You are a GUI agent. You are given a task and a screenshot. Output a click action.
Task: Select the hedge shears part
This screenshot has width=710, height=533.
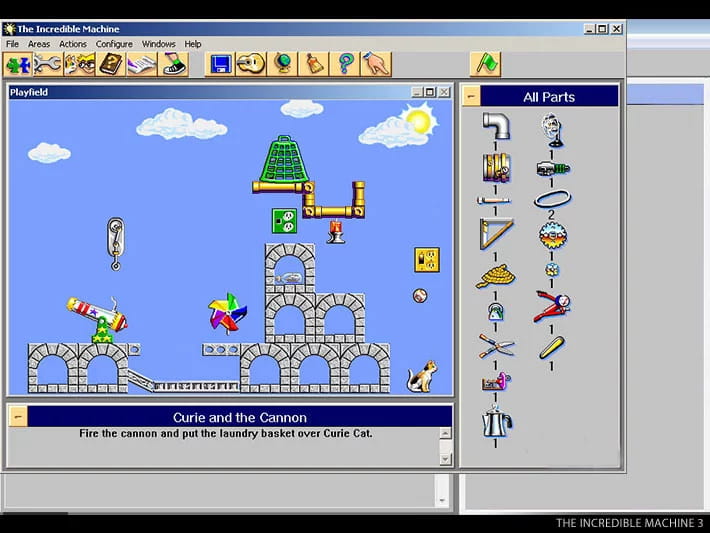[496, 347]
